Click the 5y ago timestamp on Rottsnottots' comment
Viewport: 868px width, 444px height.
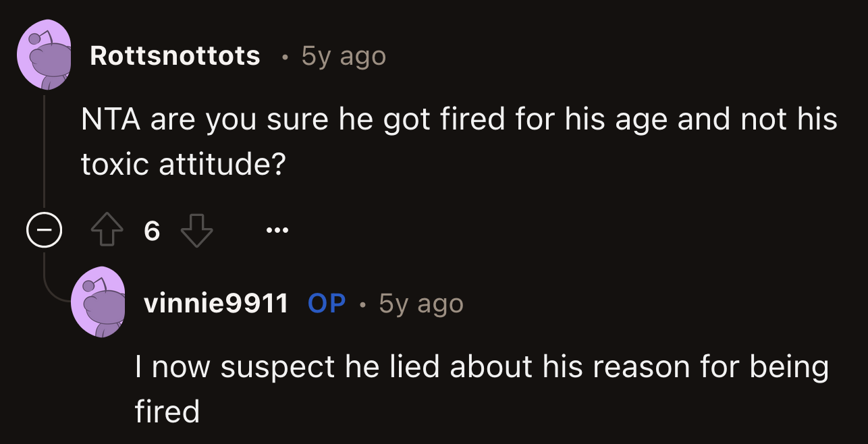click(343, 57)
